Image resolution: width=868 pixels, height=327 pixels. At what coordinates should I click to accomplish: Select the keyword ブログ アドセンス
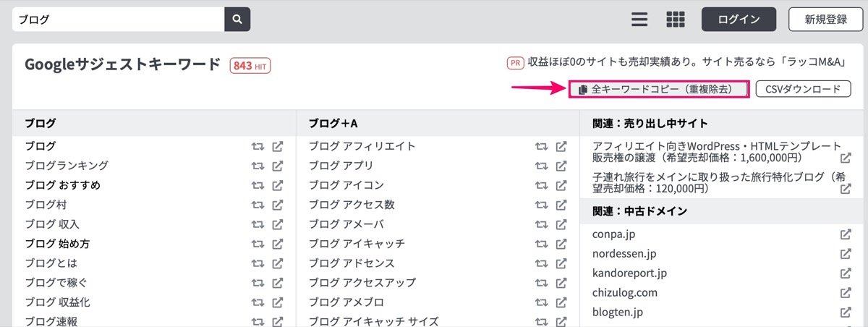(352, 263)
